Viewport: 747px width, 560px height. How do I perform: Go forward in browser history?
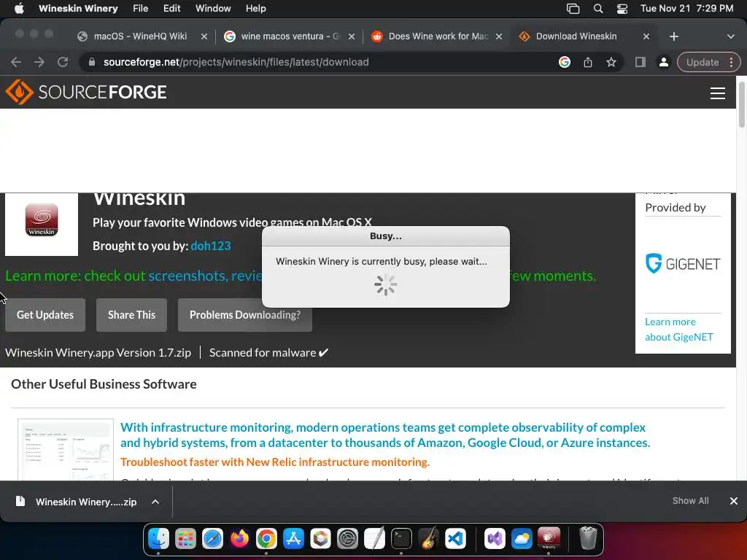(39, 62)
